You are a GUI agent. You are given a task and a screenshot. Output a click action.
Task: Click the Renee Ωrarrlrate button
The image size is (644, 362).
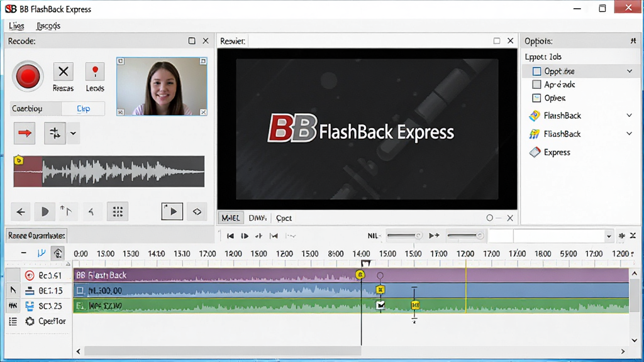pos(36,236)
